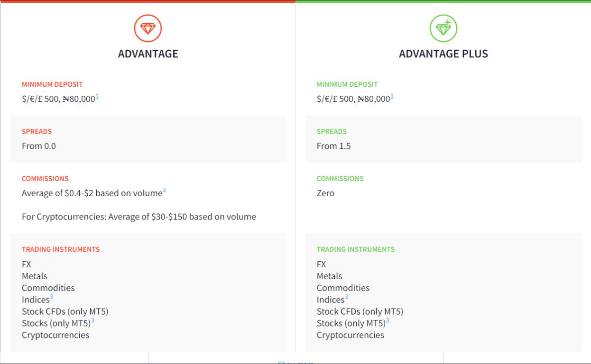591x364 pixels.
Task: Click the "From 1.5" spreads value
Action: point(333,146)
